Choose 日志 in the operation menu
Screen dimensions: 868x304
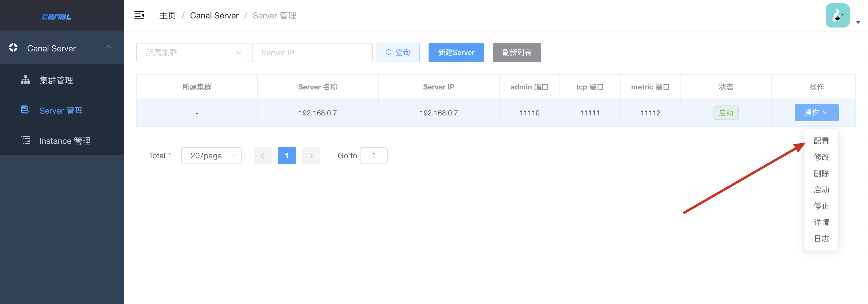[x=821, y=238]
